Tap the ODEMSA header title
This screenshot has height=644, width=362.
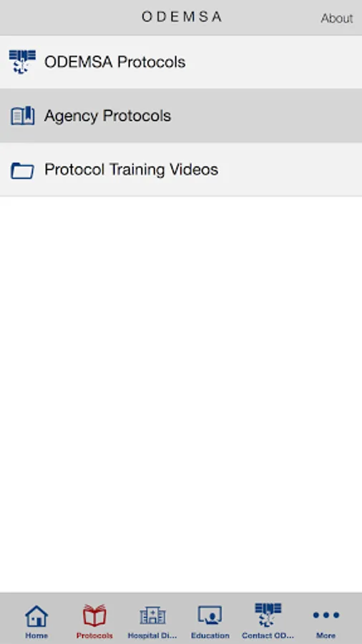(x=182, y=17)
